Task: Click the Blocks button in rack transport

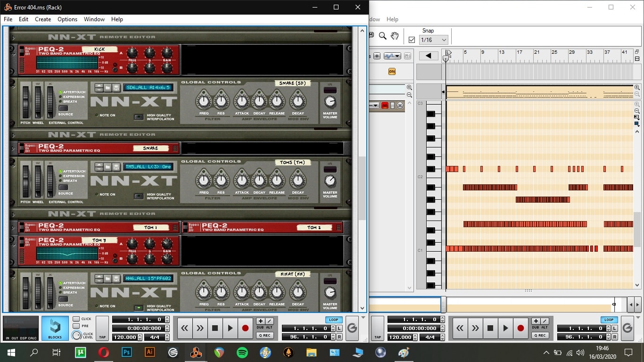Action: 55,328
